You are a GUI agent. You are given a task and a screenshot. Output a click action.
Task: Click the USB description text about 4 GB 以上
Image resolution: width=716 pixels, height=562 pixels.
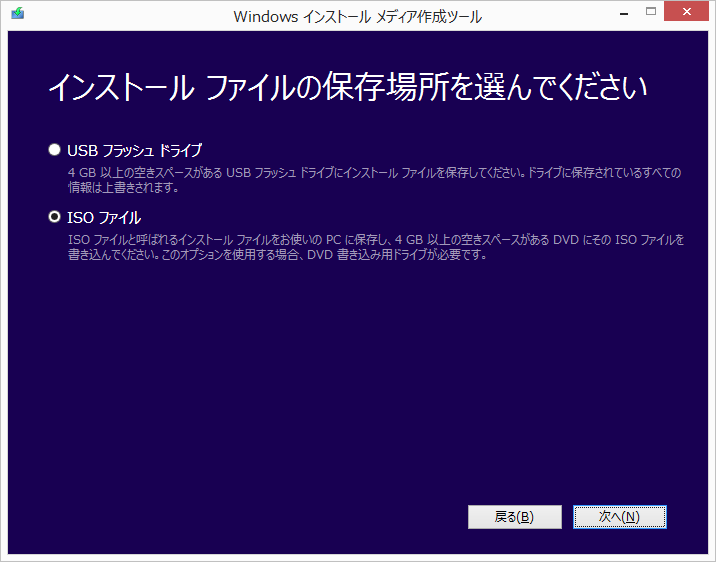[x=374, y=180]
